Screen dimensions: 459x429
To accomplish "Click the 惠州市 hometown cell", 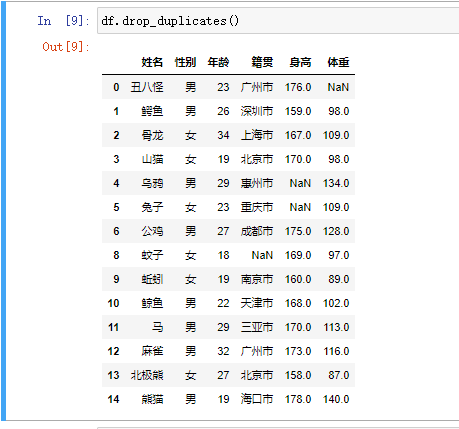I will [257, 183].
